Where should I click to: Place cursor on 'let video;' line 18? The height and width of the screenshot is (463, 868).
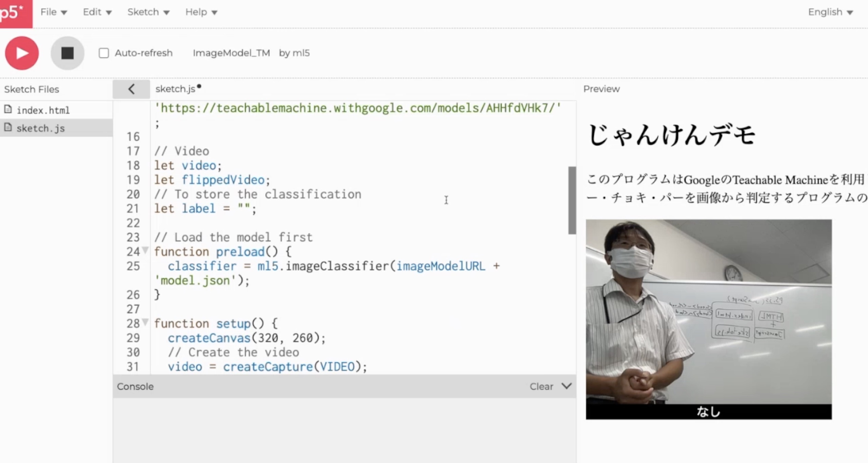click(x=188, y=166)
